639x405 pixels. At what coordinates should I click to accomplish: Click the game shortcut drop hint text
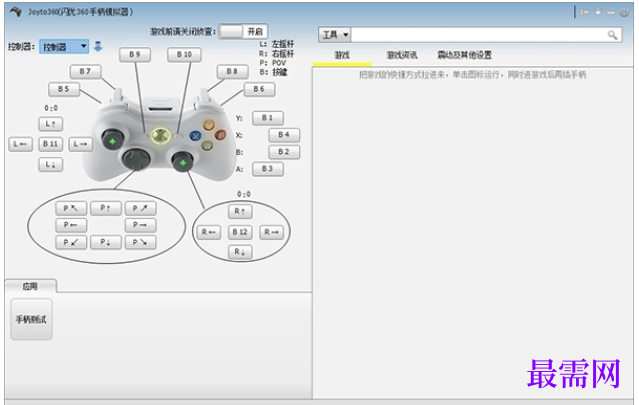click(472, 75)
